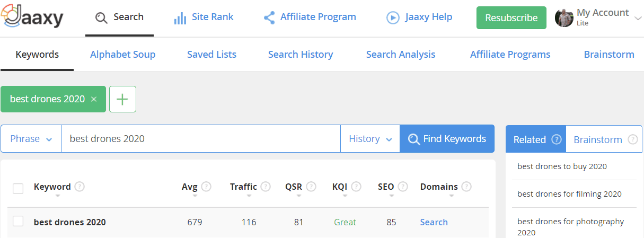Click related keyword 'best drones for photography 2020'

(x=571, y=227)
